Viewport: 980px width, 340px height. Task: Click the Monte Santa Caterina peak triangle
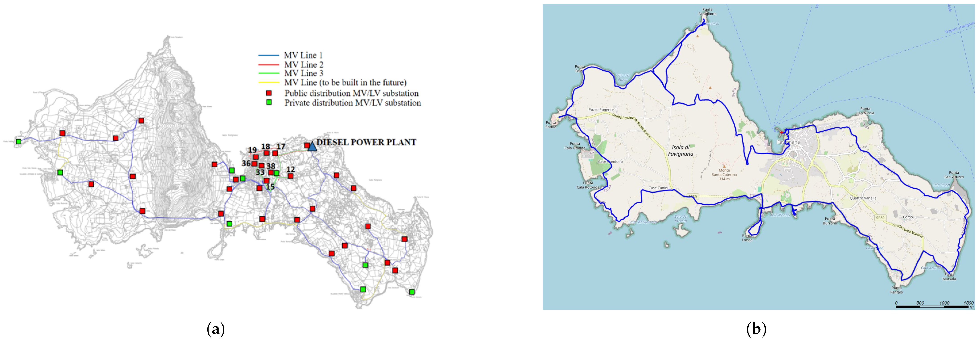click(724, 166)
